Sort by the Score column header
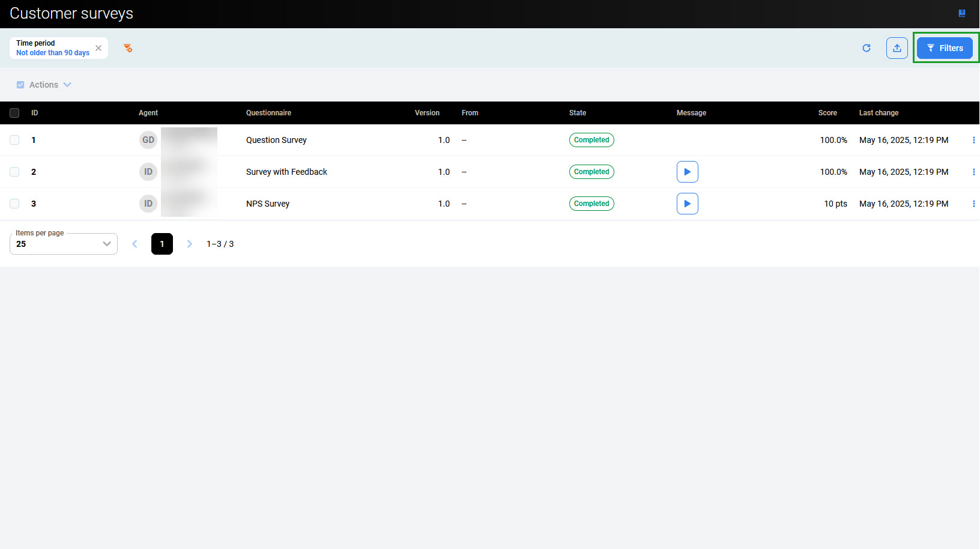Image resolution: width=980 pixels, height=549 pixels. [x=827, y=113]
